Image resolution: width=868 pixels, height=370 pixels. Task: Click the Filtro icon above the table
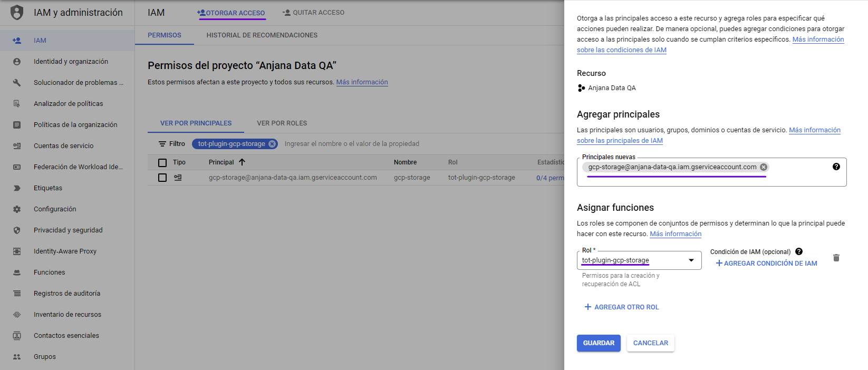click(x=162, y=144)
